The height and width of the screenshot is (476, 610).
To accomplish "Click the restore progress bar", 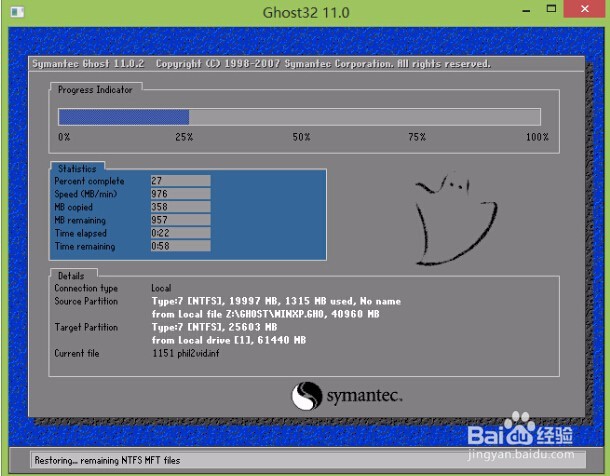I will [299, 117].
